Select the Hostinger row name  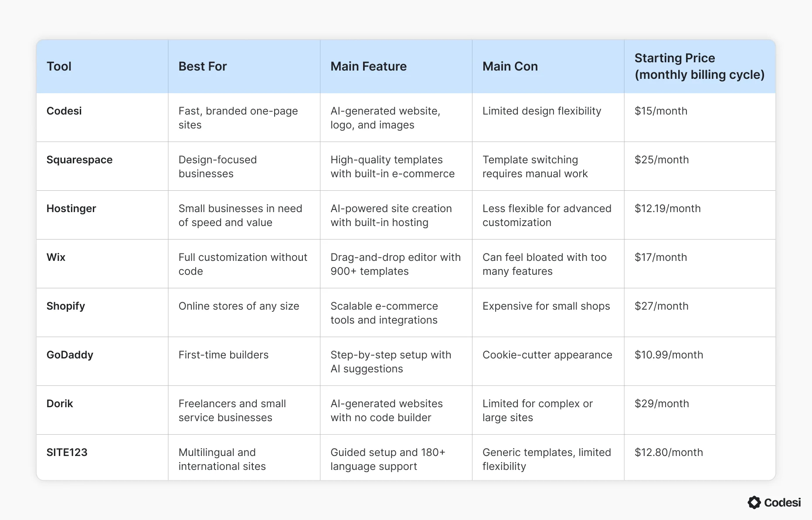click(x=71, y=209)
